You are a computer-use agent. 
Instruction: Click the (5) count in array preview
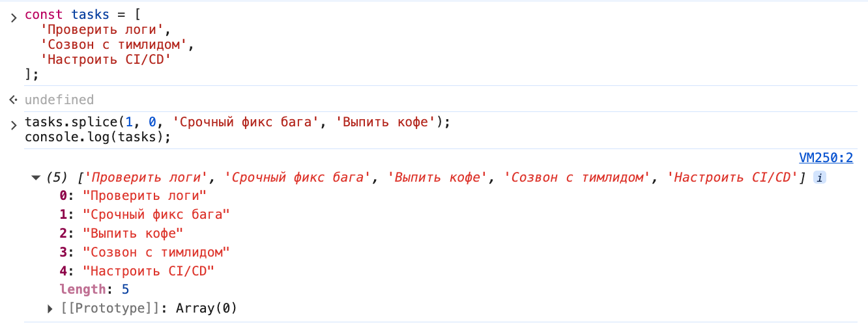[x=57, y=178]
